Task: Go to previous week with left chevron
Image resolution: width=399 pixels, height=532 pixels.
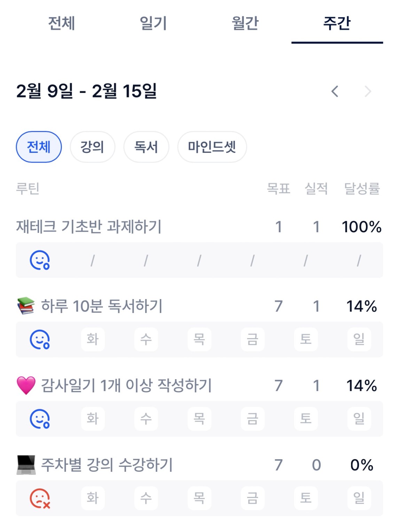Action: point(335,92)
